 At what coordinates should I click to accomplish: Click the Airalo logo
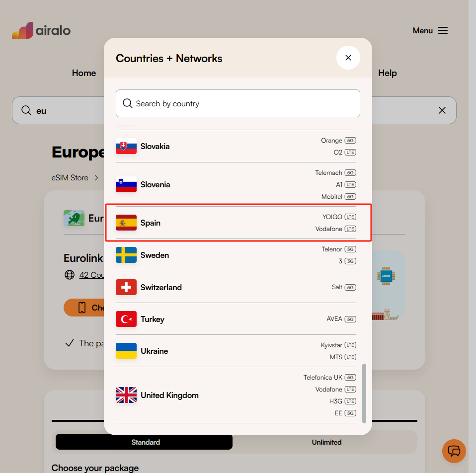[x=41, y=30]
